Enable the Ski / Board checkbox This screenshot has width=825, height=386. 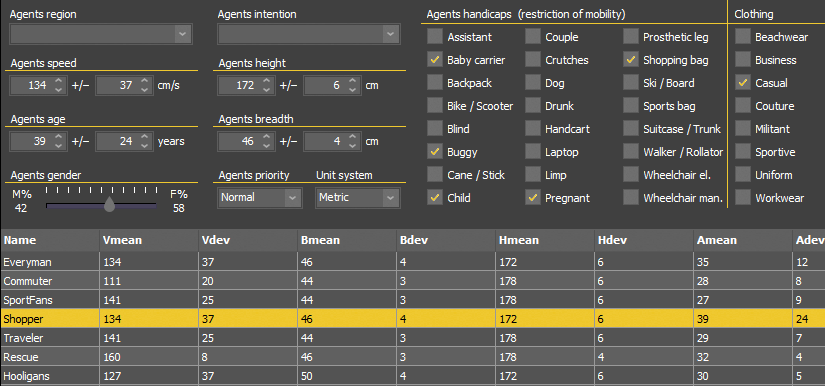coord(631,83)
